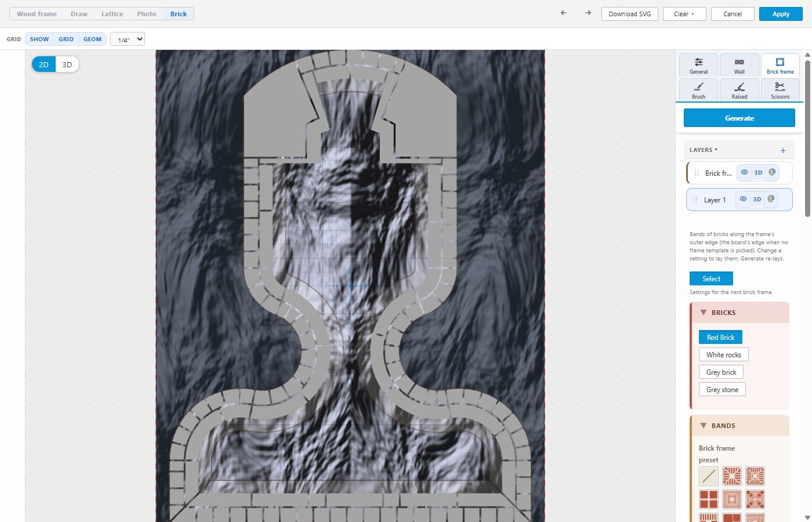
Task: Toggle 3D for the Brick frame layer
Action: [x=758, y=172]
